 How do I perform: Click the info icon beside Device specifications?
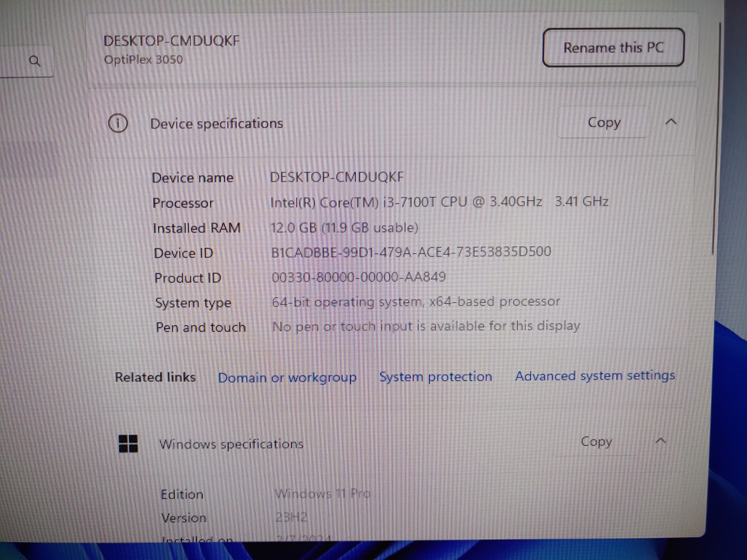[118, 123]
